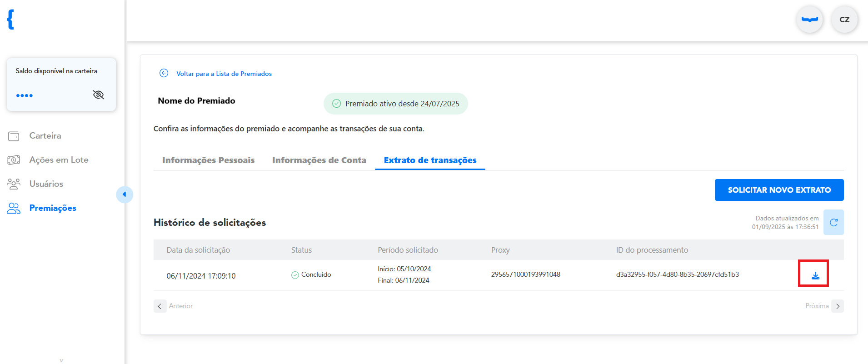Click Saldo disponível na carteira label
The height and width of the screenshot is (364, 868).
[56, 71]
